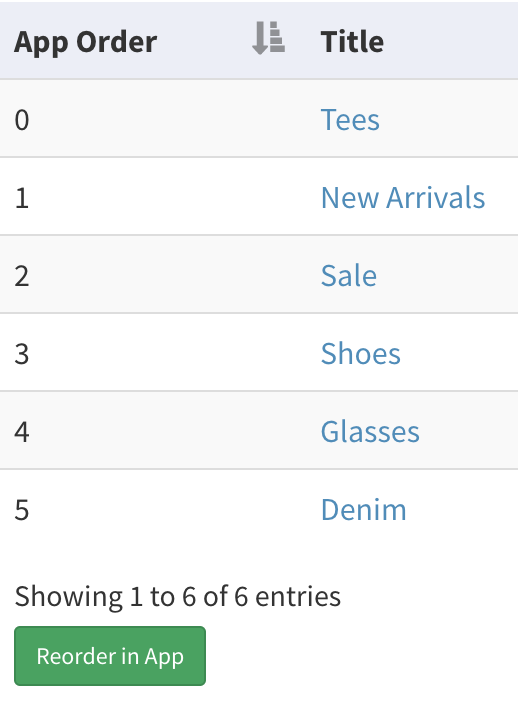This screenshot has width=518, height=706.
Task: Open the Glasses collection link
Action: [x=370, y=432]
